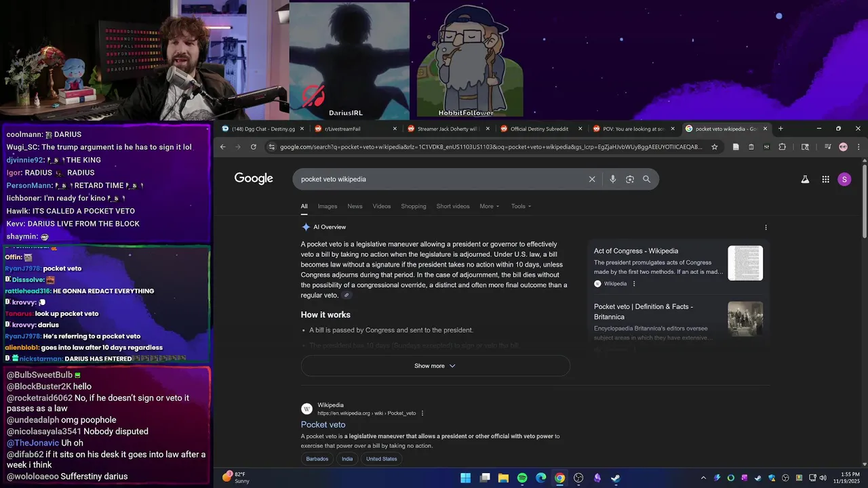Open Windows Start menu
868x488 pixels.
466,478
